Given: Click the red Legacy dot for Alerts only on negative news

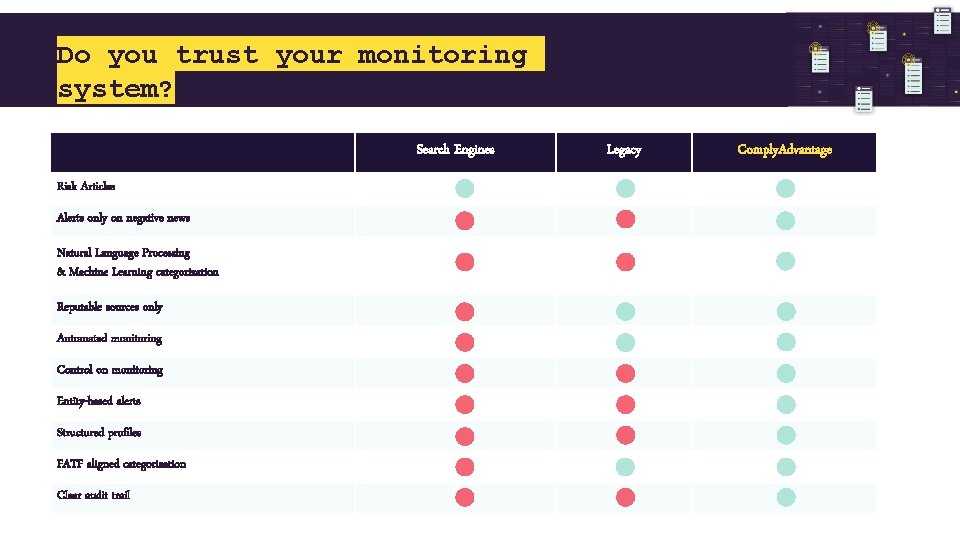Looking at the screenshot, I should (625, 219).
